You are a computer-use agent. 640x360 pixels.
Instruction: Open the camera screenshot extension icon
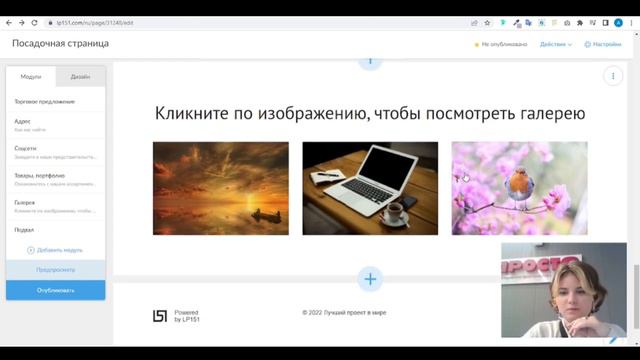tap(567, 23)
